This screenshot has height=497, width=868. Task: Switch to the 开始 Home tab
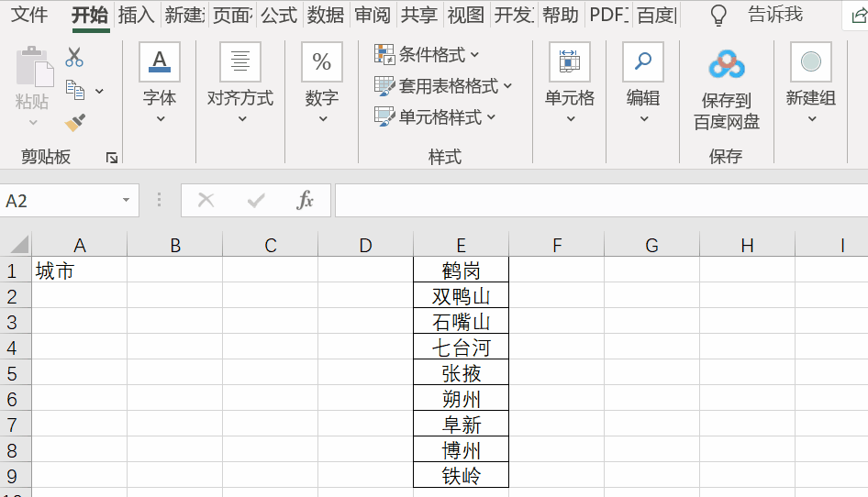pos(90,15)
